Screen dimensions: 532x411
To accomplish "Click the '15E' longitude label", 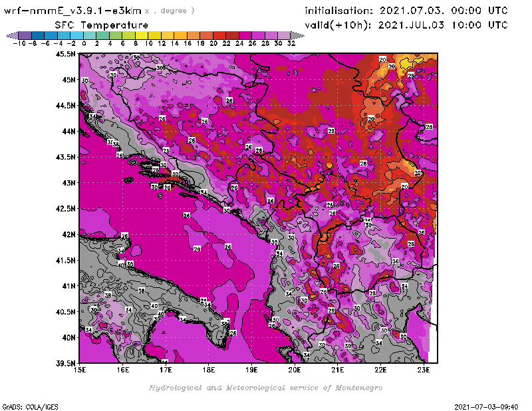I will 80,370.
